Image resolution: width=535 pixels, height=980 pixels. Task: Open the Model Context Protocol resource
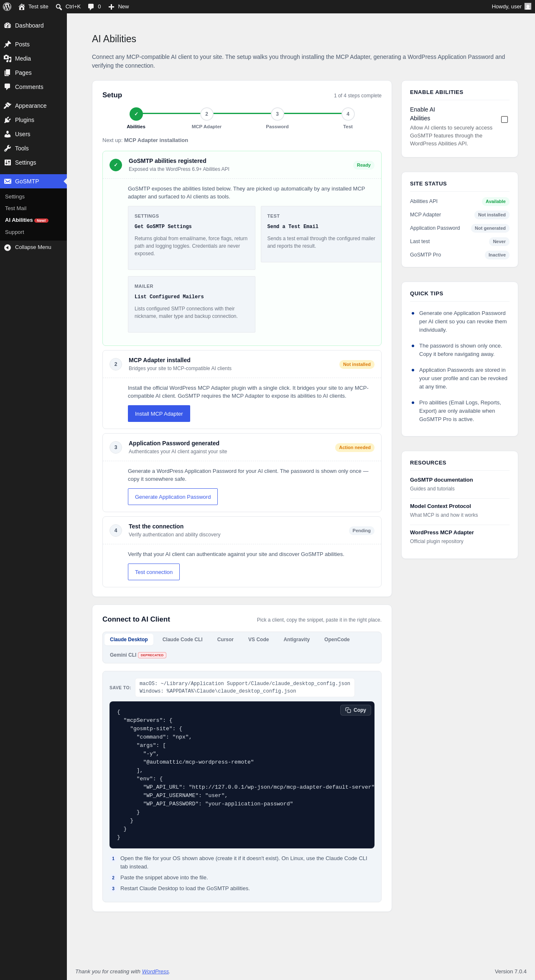441,506
